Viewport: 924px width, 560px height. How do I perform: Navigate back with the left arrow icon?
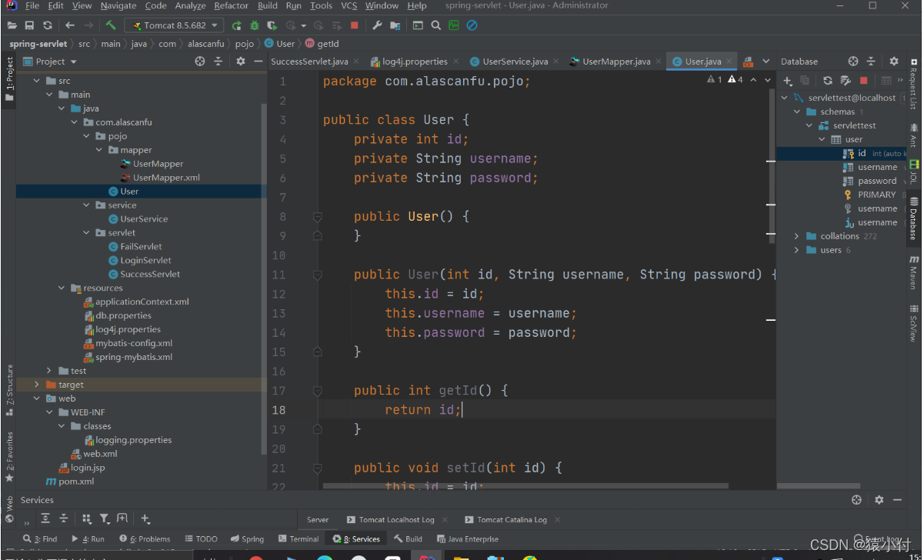[x=70, y=25]
